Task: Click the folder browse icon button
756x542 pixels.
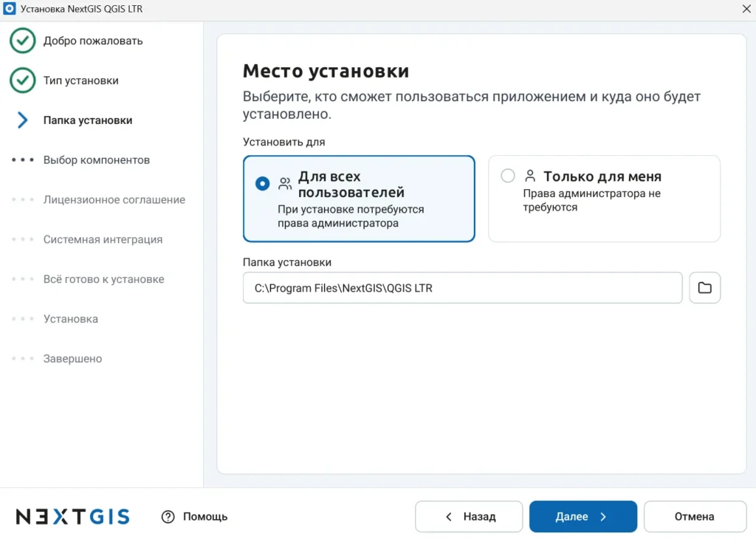Action: (704, 288)
